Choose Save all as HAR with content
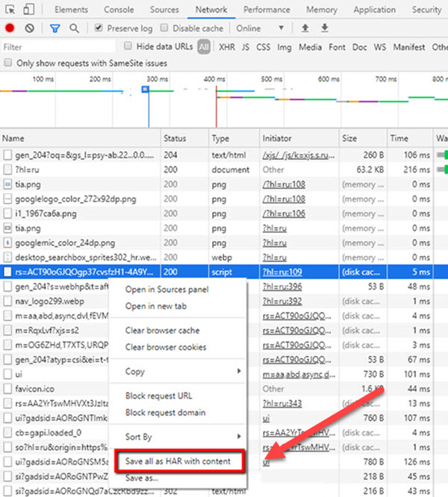448x497 pixels. pyautogui.click(x=179, y=461)
